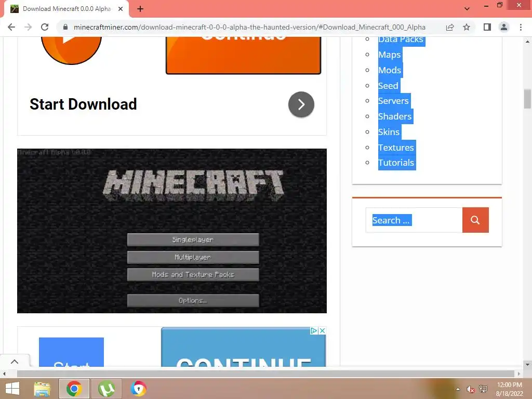Viewport: 532px width, 399px height.
Task: Open the Skins category link
Action: click(x=389, y=131)
